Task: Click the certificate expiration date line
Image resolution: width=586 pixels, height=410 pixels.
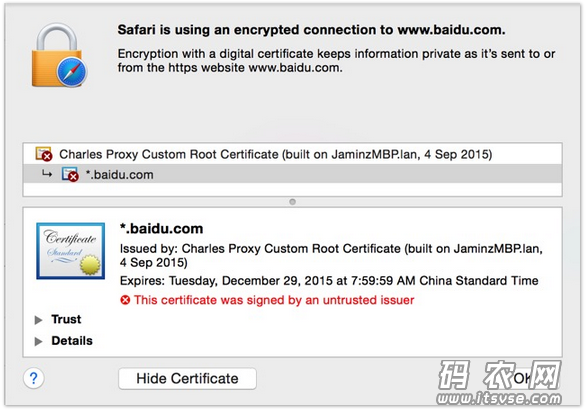Action: [329, 280]
